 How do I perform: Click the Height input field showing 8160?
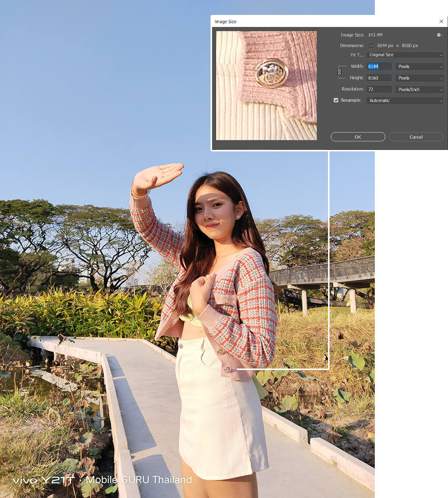(x=379, y=78)
